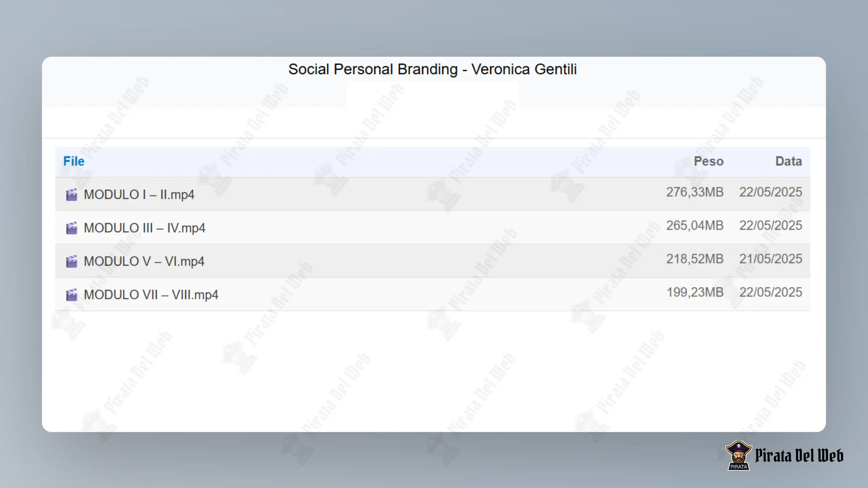The height and width of the screenshot is (488, 868).
Task: Click the 21/05/2025 date entry
Action: click(770, 259)
